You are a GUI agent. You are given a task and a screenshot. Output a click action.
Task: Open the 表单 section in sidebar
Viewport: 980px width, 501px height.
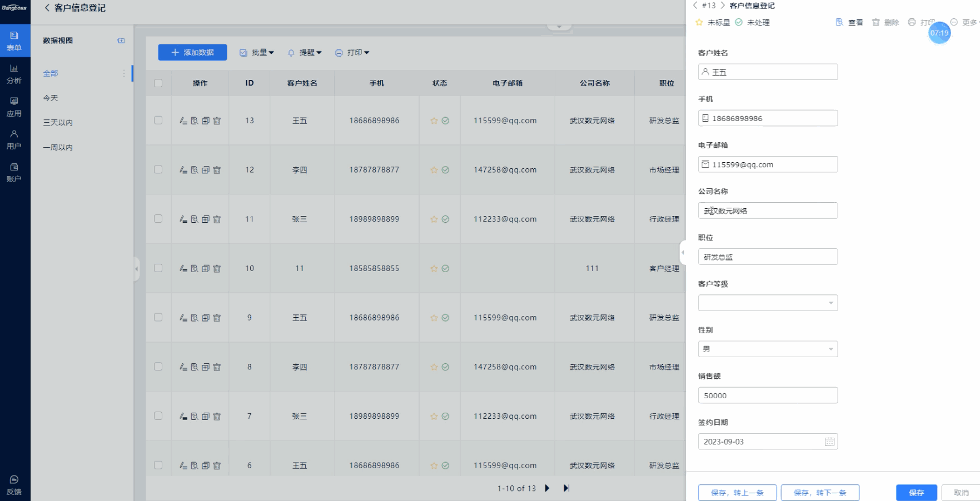14,41
